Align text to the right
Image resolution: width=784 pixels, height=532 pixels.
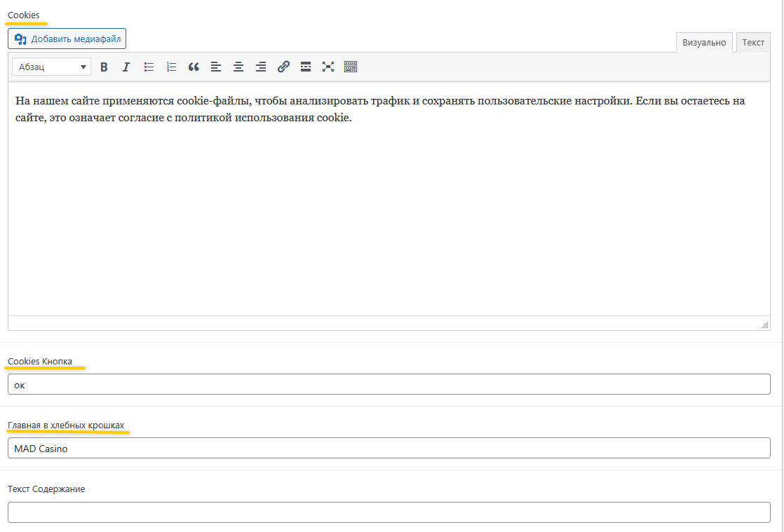261,67
